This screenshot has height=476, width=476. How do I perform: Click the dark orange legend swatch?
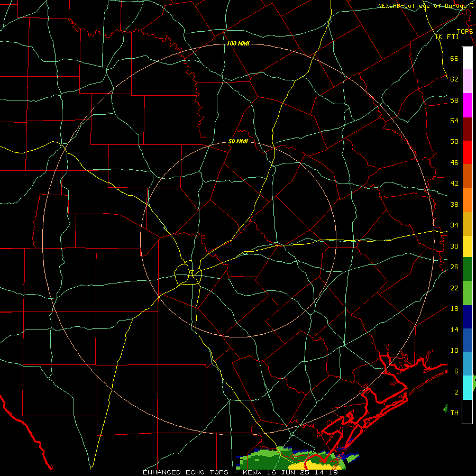[467, 176]
